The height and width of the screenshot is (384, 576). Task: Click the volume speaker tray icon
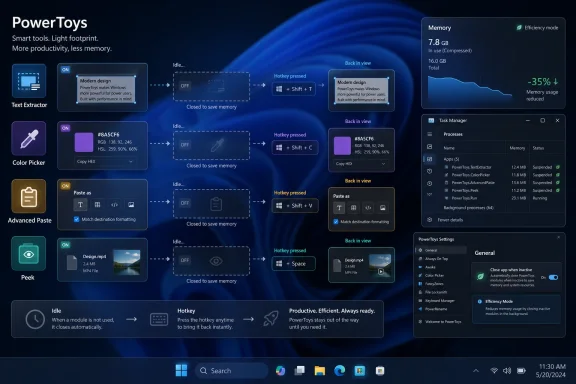pos(507,371)
